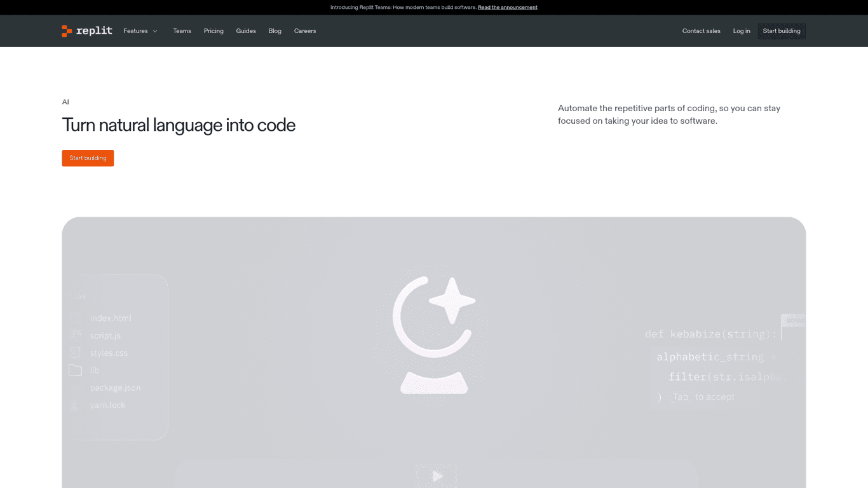The width and height of the screenshot is (868, 488).
Task: Go to the Pricing page
Action: pos(214,31)
